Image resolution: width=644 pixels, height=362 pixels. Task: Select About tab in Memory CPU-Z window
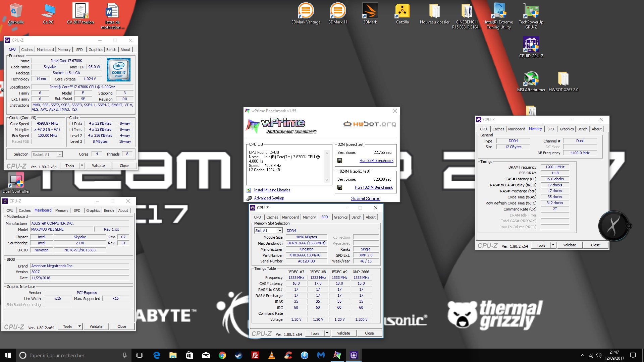pos(596,129)
